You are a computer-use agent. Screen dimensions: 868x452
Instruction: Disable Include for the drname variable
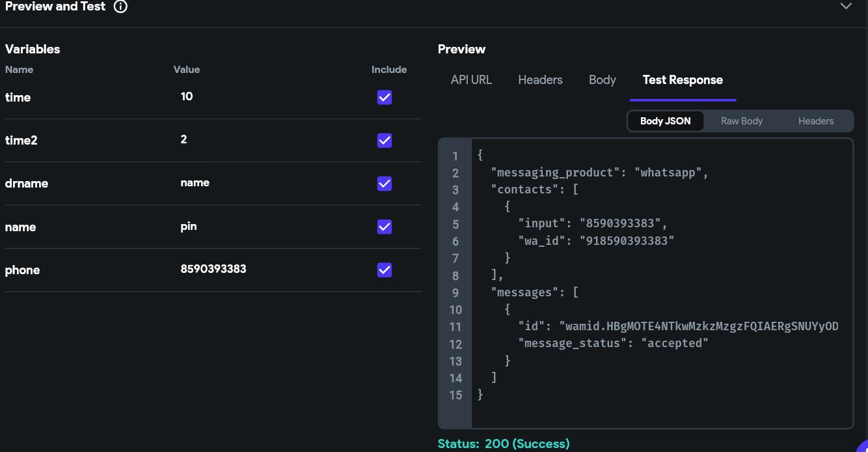click(385, 184)
